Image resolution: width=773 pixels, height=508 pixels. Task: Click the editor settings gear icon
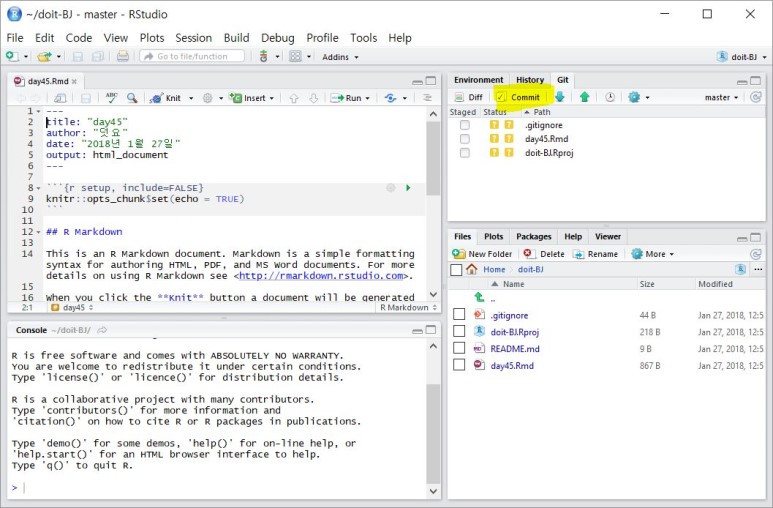[x=208, y=98]
